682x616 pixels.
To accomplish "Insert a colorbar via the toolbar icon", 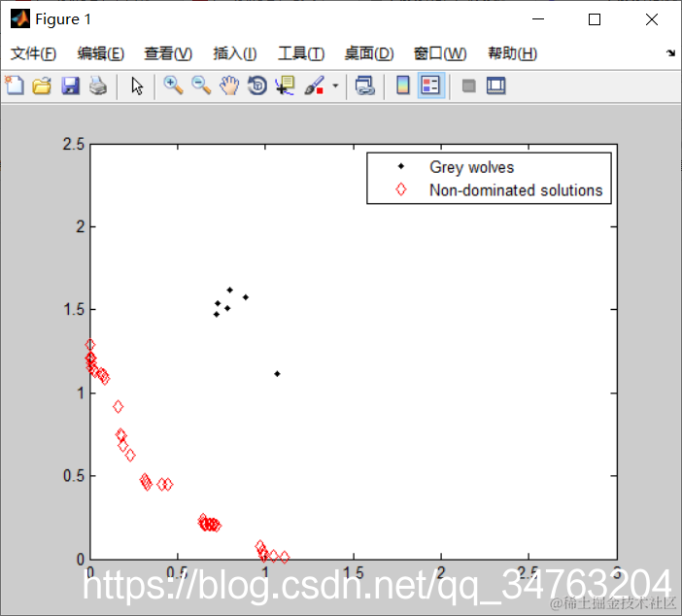I will (403, 86).
